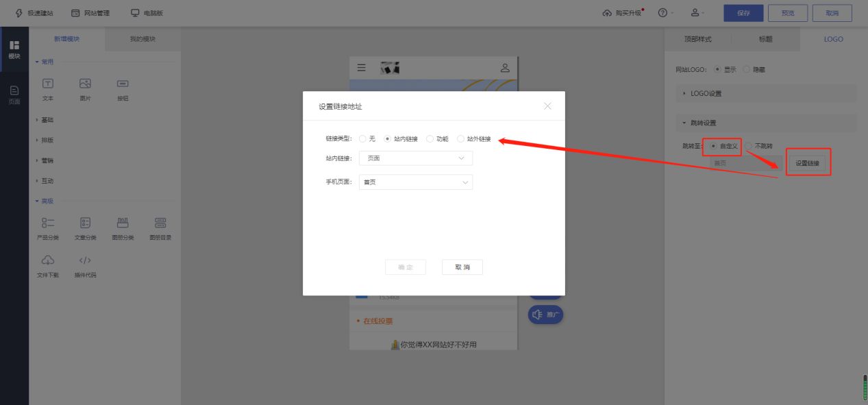This screenshot has height=405, width=868.
Task: Collapse the 跳转设置 section
Action: click(766, 123)
